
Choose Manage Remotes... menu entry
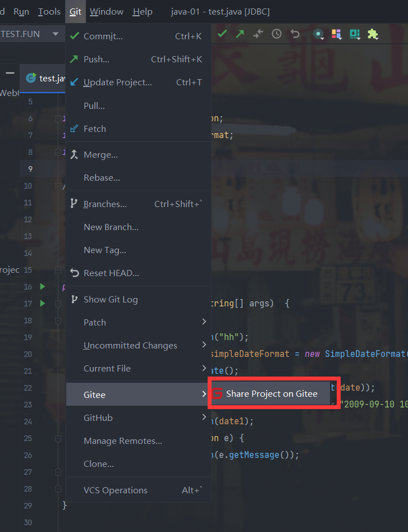(x=139, y=441)
